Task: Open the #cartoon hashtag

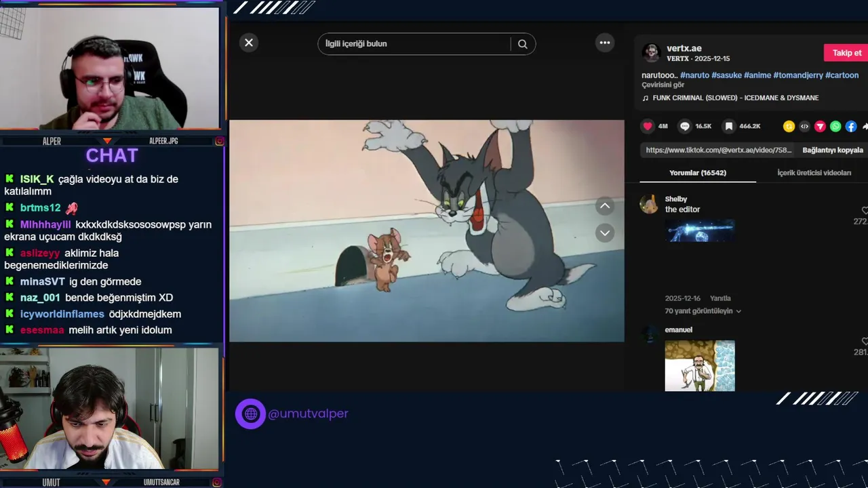Action: point(842,75)
